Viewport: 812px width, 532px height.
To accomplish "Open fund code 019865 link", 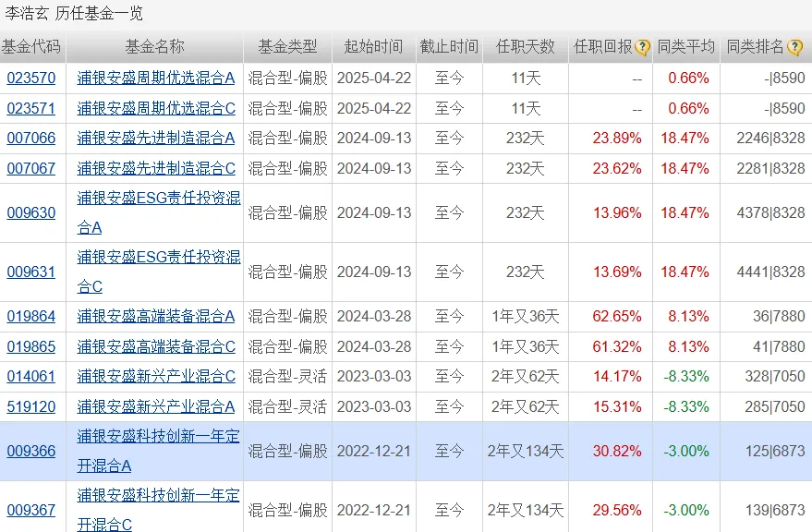I will (x=31, y=346).
